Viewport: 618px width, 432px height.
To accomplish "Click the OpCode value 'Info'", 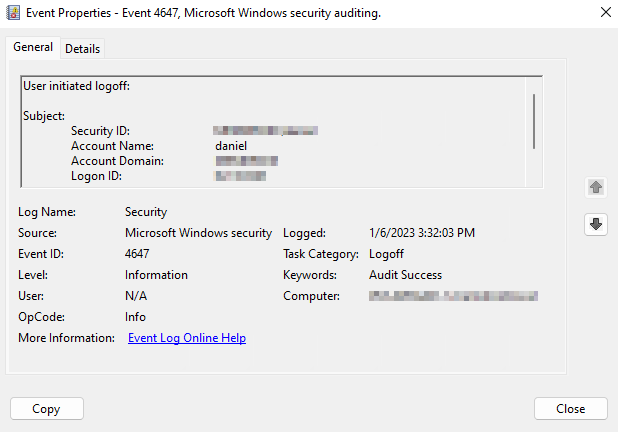I will [x=135, y=317].
